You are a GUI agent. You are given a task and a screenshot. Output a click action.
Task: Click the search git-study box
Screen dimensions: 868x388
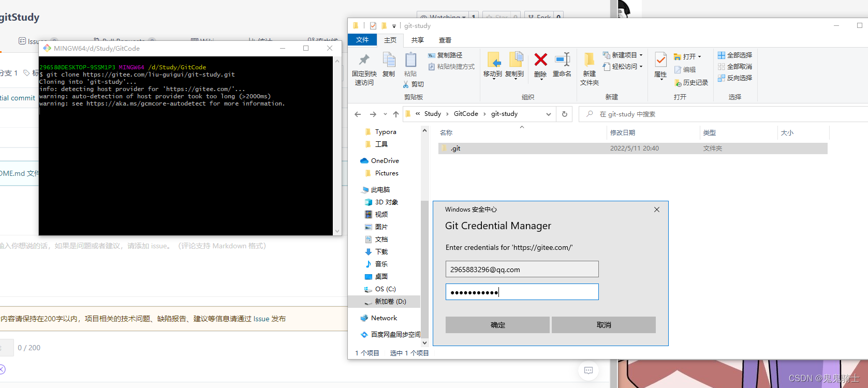coord(723,114)
